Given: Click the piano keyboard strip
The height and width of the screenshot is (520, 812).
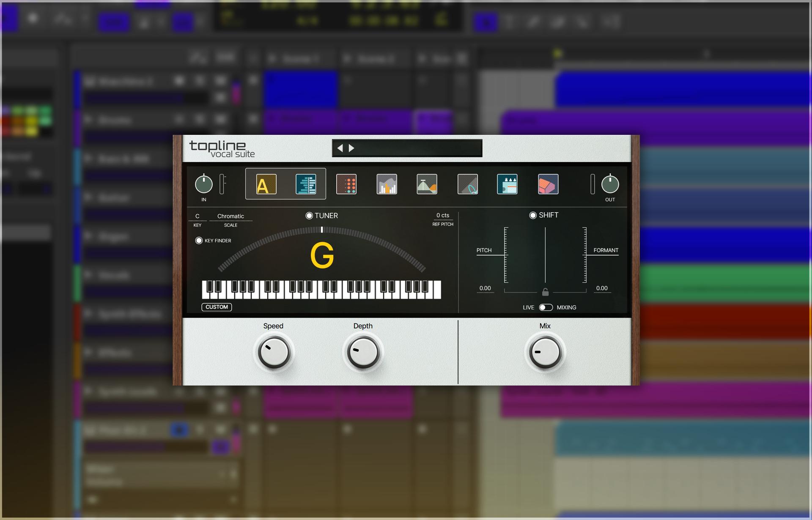Looking at the screenshot, I should pyautogui.click(x=321, y=290).
